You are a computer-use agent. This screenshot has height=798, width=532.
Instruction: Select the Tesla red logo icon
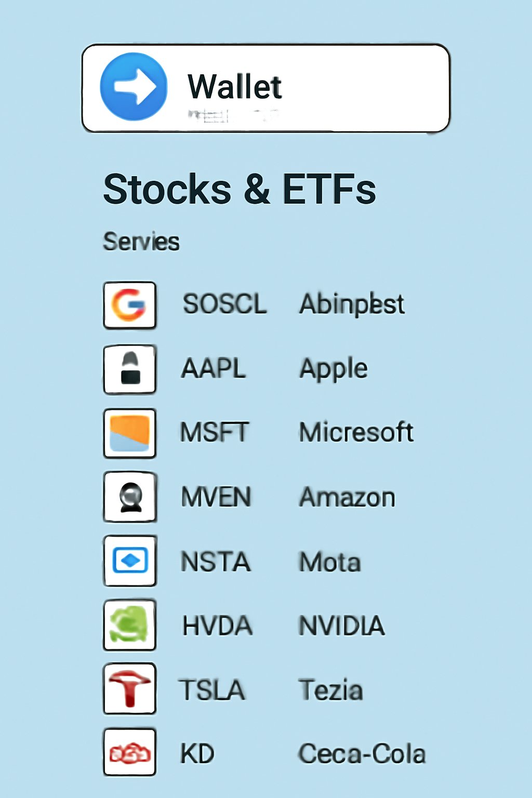coord(129,689)
